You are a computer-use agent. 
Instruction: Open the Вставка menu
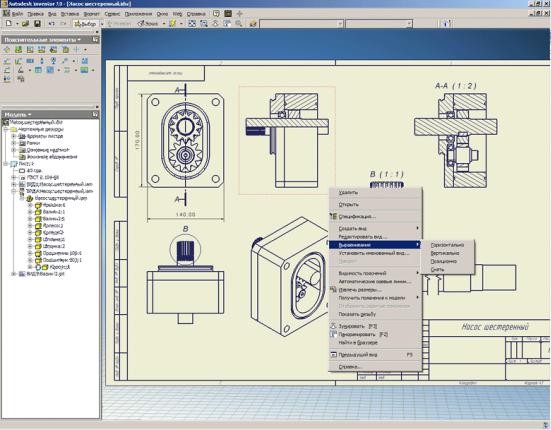click(70, 14)
